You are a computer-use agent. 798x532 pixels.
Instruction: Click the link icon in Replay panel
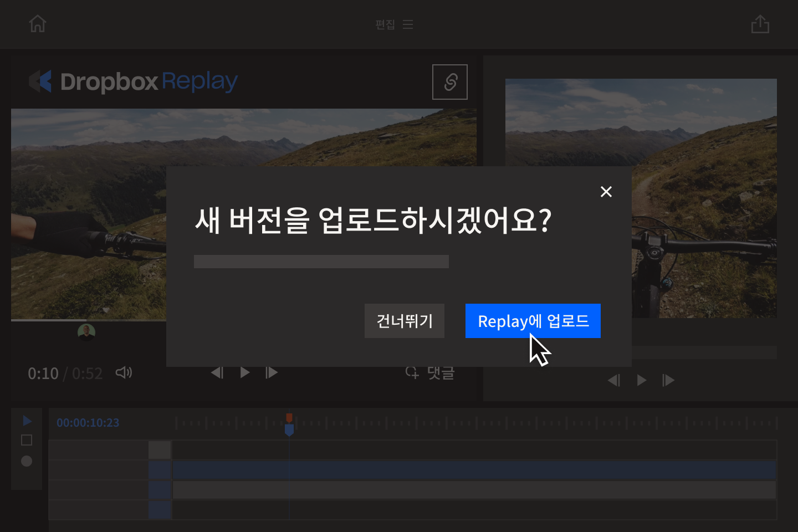(x=450, y=82)
